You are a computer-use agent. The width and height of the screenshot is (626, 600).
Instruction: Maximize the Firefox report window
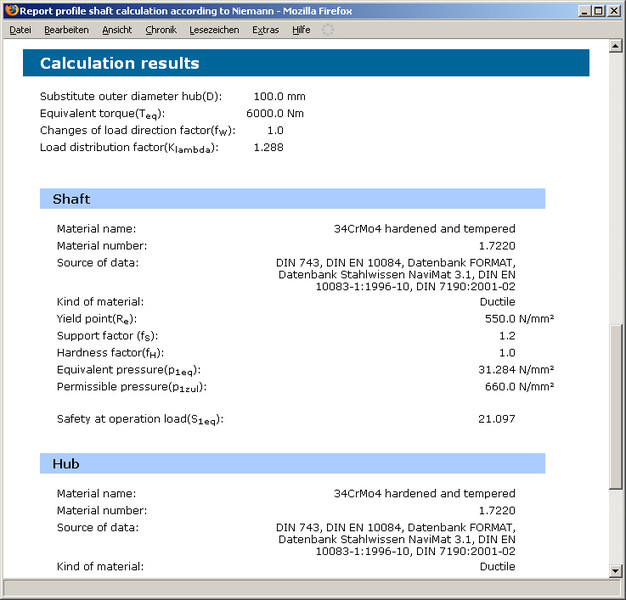pyautogui.click(x=598, y=10)
